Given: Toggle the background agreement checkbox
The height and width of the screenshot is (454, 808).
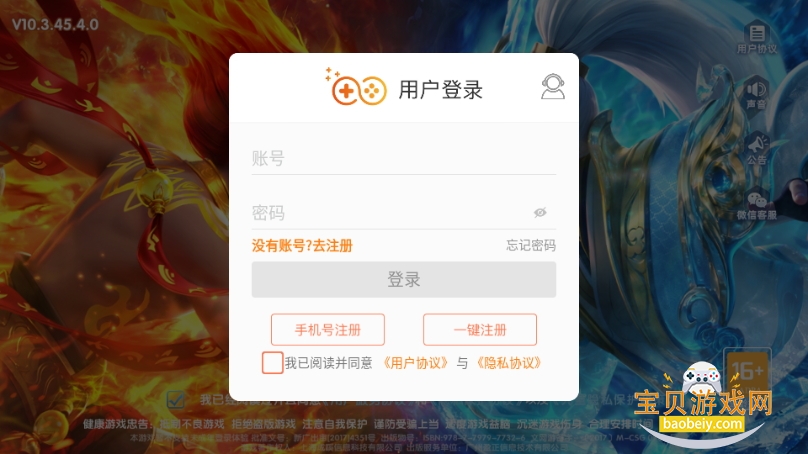Looking at the screenshot, I should [x=175, y=399].
